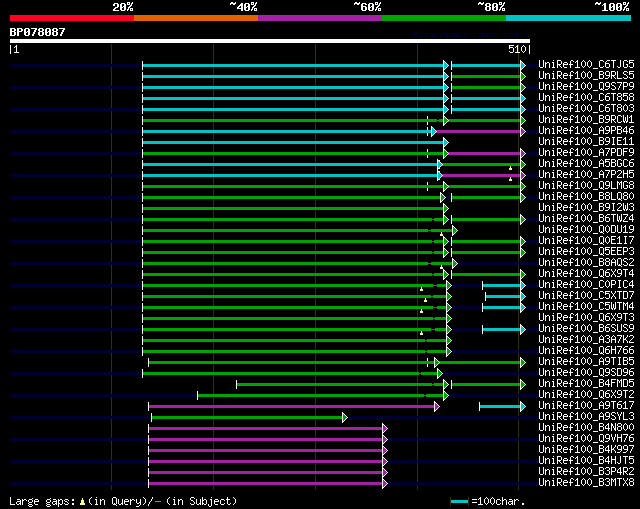This screenshot has width=640, height=509.
Task: Open hit UniRef100_C5XTD7
Action: click(x=586, y=296)
